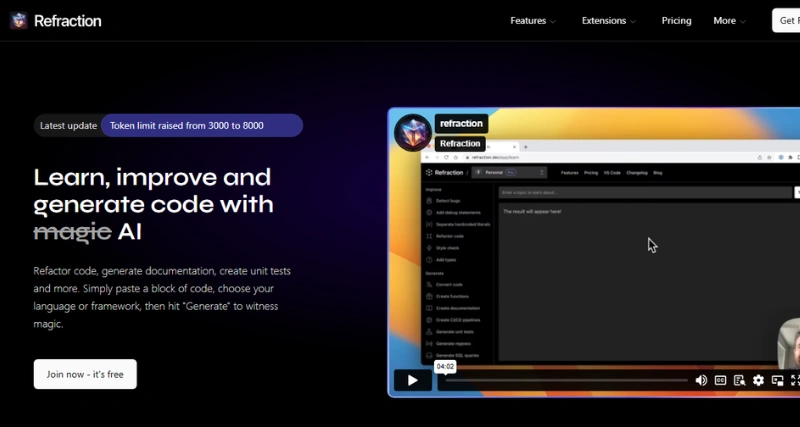Click the refraction title label in video
800x427 pixels.
[461, 124]
